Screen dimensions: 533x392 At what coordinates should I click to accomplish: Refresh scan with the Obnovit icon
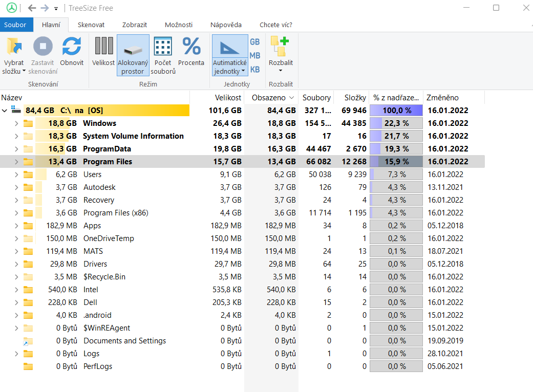pos(72,46)
